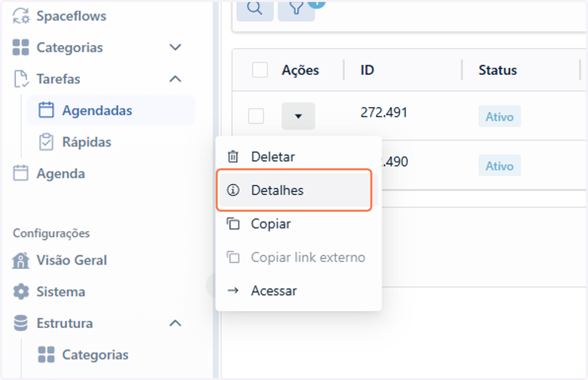Screen dimensions: 588x380
Task: Click the Spaceflows gear-arrows icon
Action: click(21, 16)
